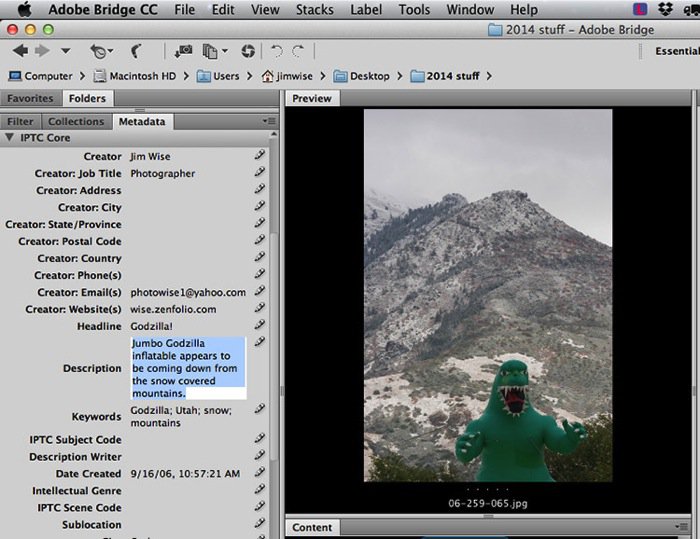
Task: Open the Stacks menu
Action: 315,10
